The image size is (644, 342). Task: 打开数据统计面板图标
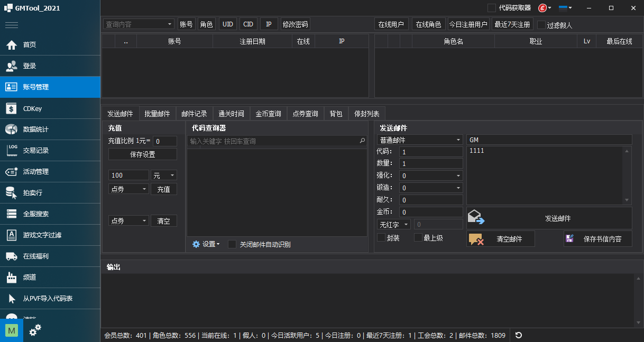coord(12,130)
